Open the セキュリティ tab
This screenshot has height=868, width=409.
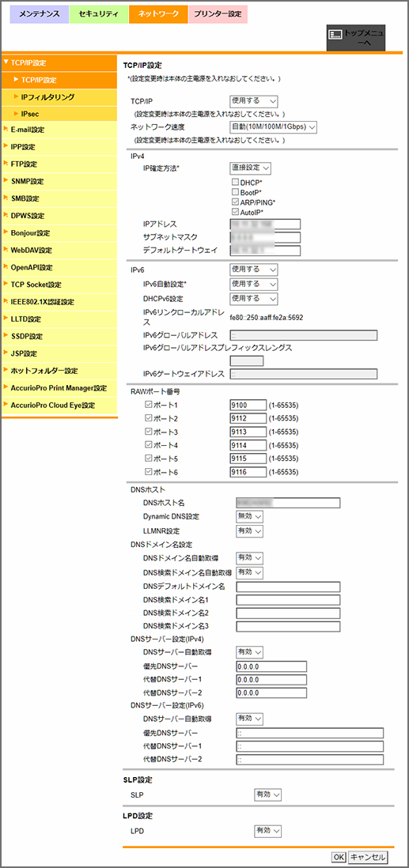(99, 14)
